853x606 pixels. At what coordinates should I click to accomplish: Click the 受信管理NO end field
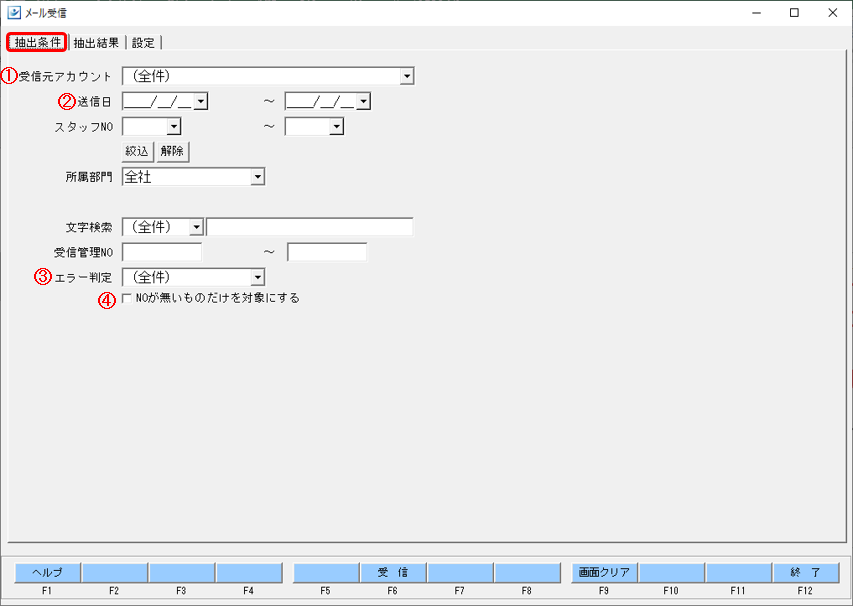(x=327, y=252)
